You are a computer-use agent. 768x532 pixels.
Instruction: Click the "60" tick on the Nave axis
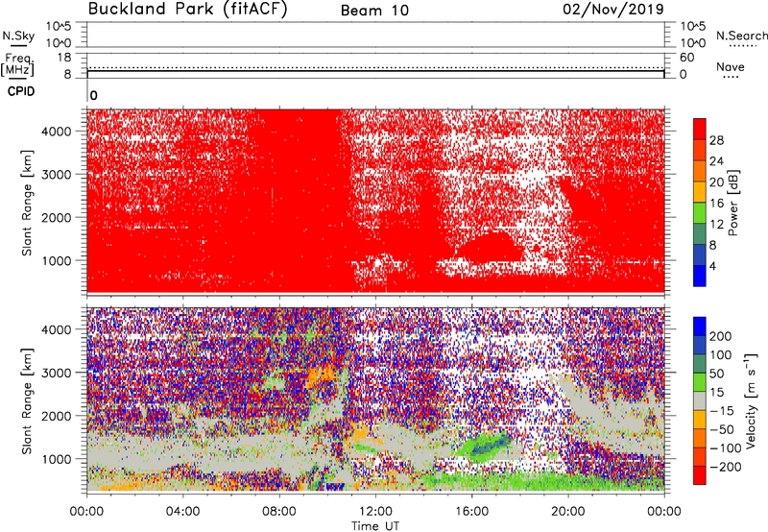pos(686,58)
